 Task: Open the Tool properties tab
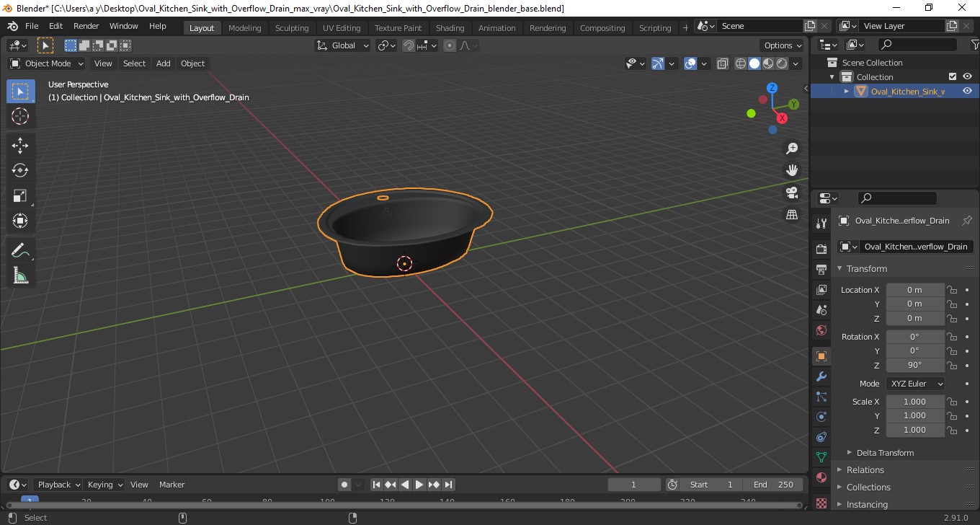(821, 223)
